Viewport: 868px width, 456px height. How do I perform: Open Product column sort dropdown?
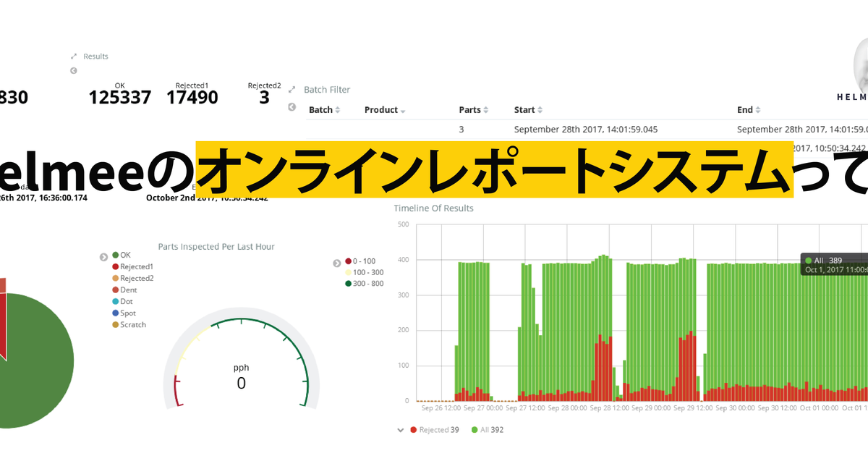pyautogui.click(x=403, y=111)
